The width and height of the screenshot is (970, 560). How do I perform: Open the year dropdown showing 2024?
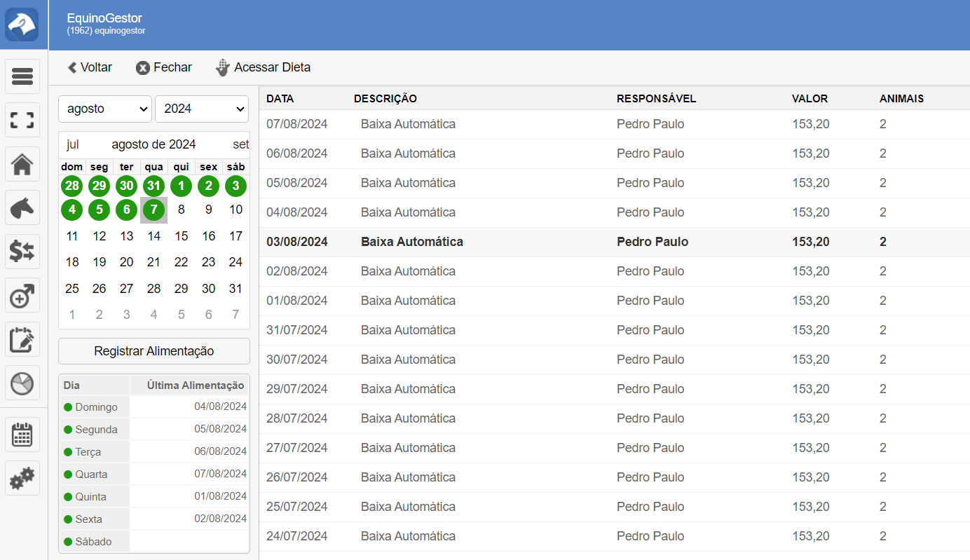pyautogui.click(x=202, y=109)
